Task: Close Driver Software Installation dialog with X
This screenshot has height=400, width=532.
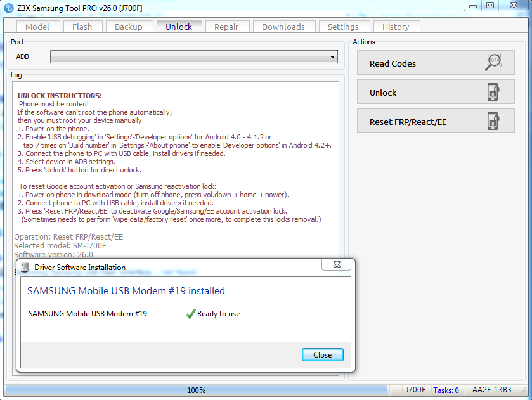Action: coord(337,264)
